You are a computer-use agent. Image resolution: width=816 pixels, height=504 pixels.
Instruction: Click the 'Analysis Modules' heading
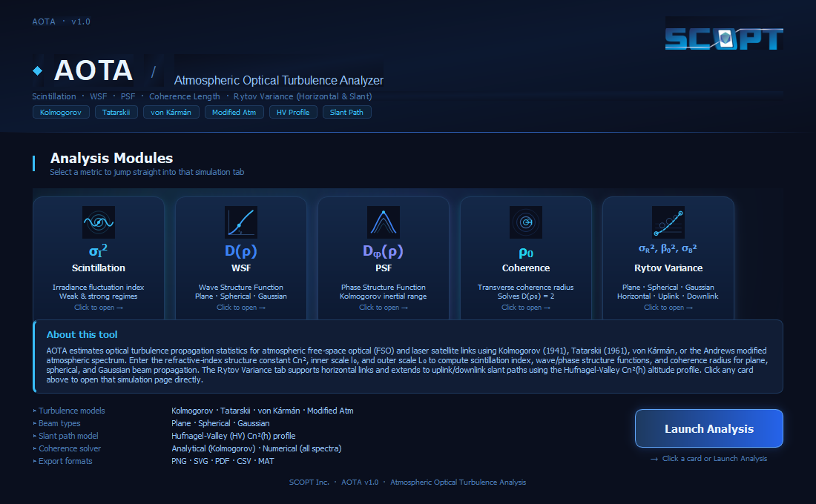point(111,158)
